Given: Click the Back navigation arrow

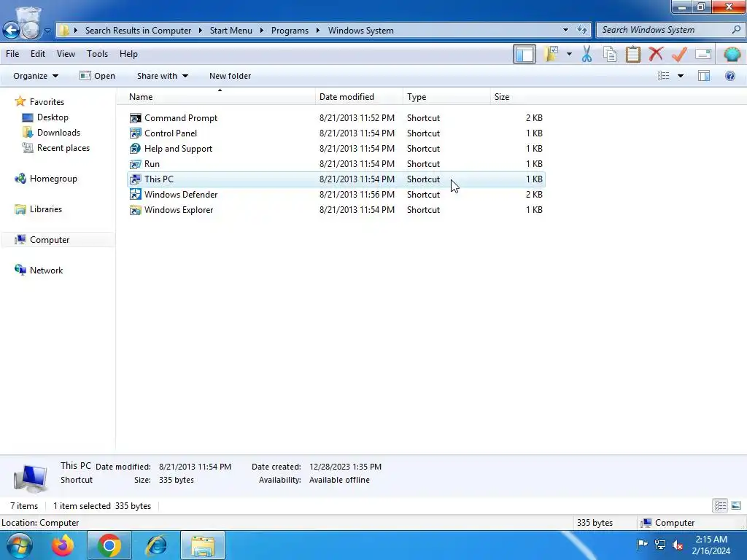Looking at the screenshot, I should pos(11,31).
